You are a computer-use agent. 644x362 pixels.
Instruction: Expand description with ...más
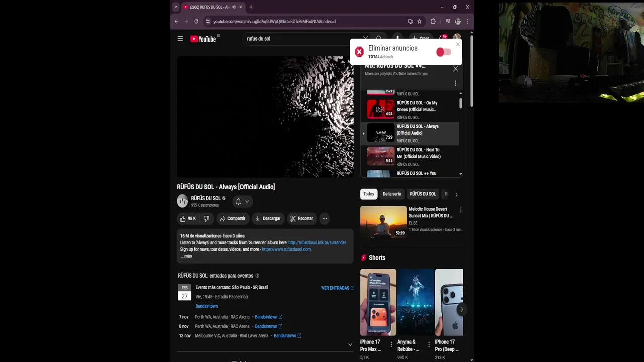[186, 256]
